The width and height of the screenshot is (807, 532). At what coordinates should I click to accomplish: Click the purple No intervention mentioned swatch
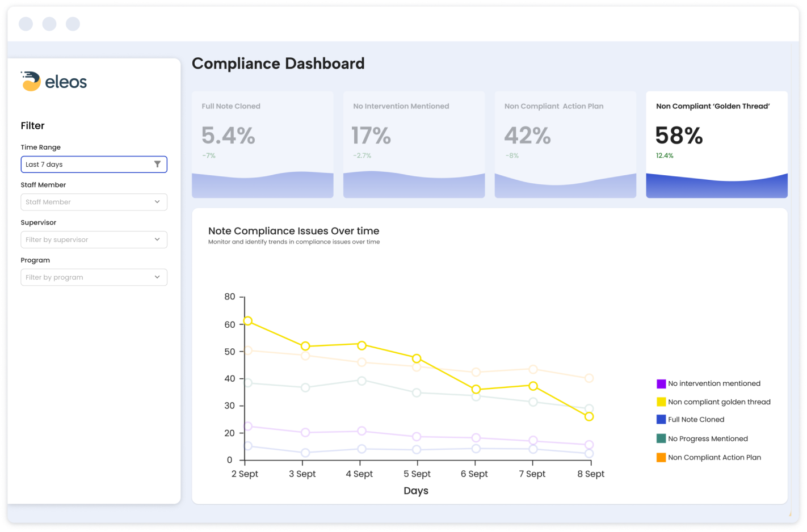click(661, 384)
